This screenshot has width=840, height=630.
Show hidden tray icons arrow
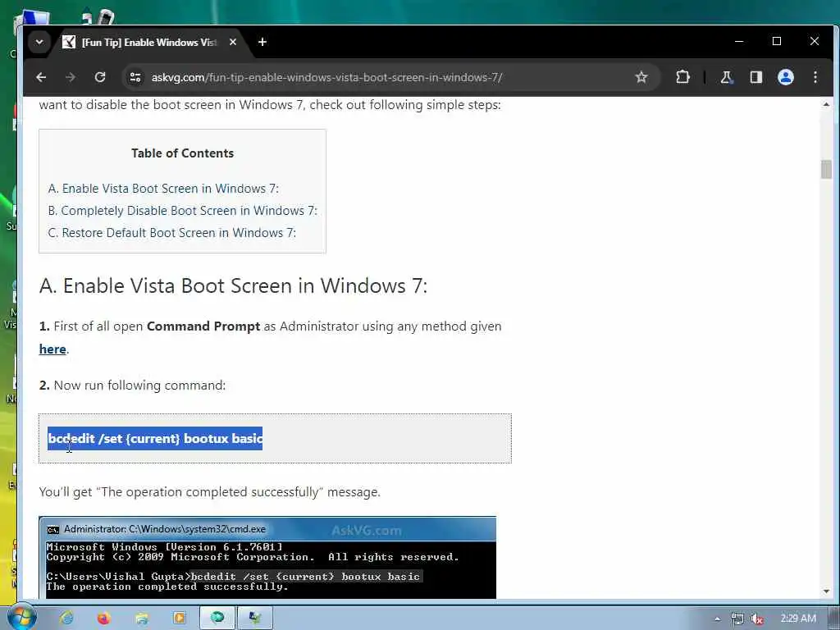tap(717, 619)
